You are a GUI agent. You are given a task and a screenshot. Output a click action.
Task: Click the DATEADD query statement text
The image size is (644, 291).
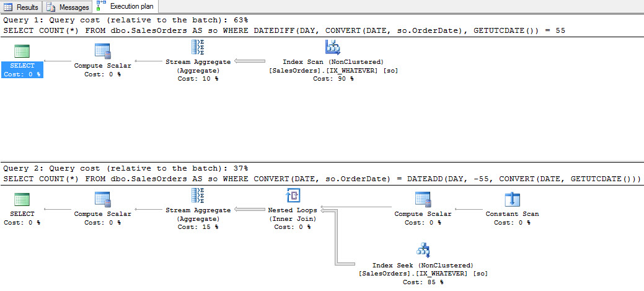click(x=322, y=179)
